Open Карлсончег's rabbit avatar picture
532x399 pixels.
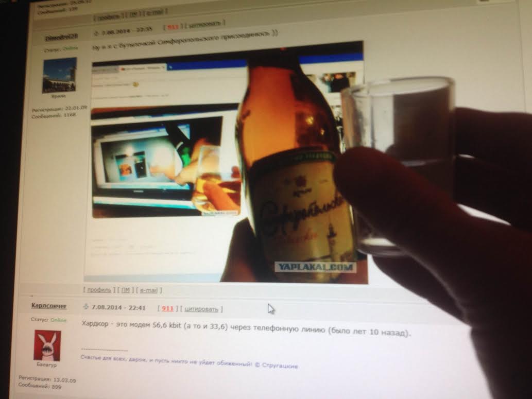click(x=47, y=345)
